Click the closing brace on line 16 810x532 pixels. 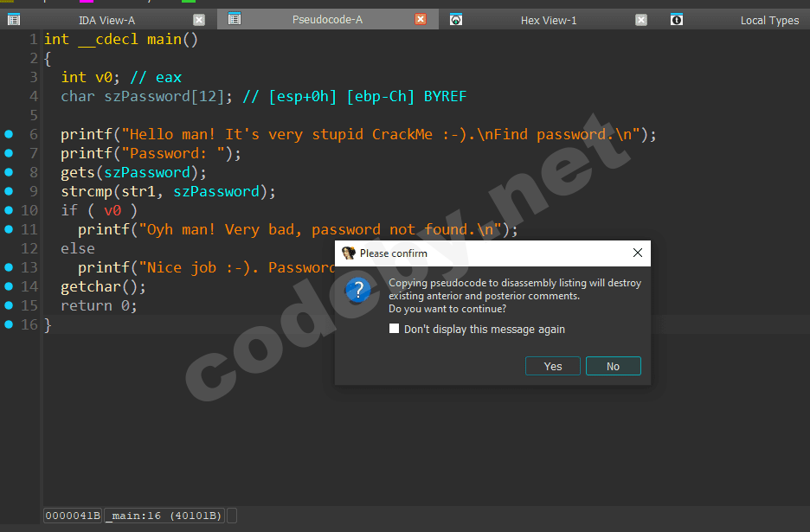point(48,325)
